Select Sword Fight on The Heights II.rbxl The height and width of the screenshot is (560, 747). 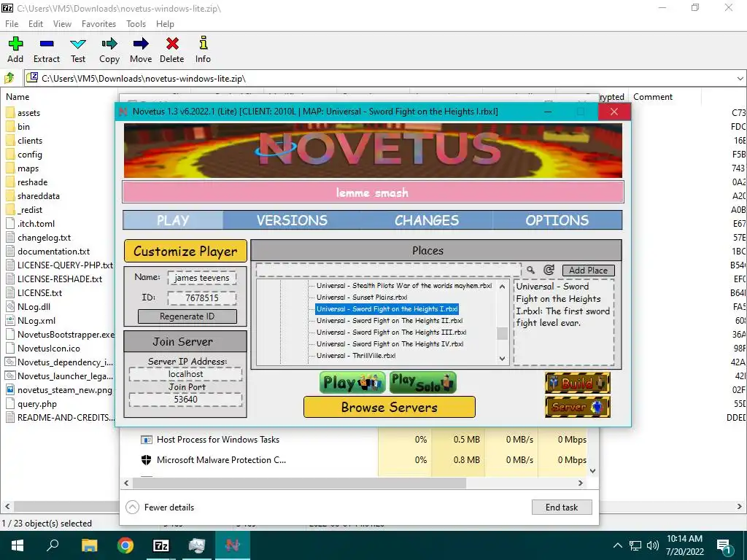click(x=390, y=321)
